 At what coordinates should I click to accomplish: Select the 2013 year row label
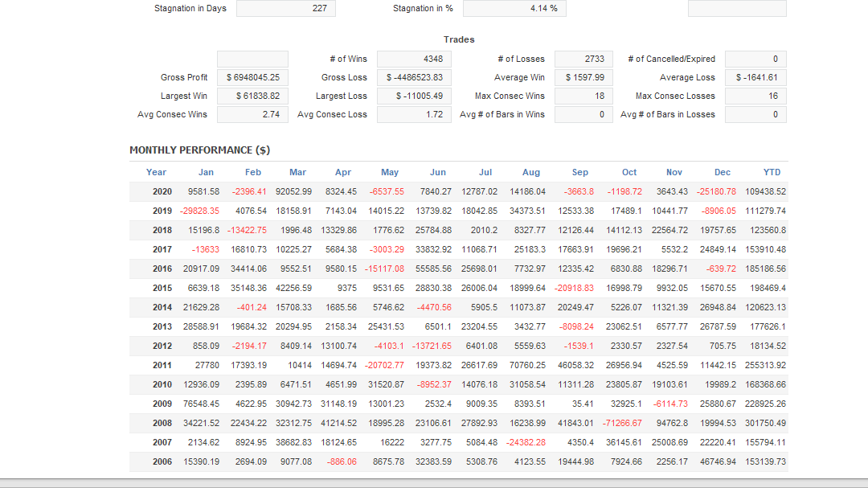[162, 327]
